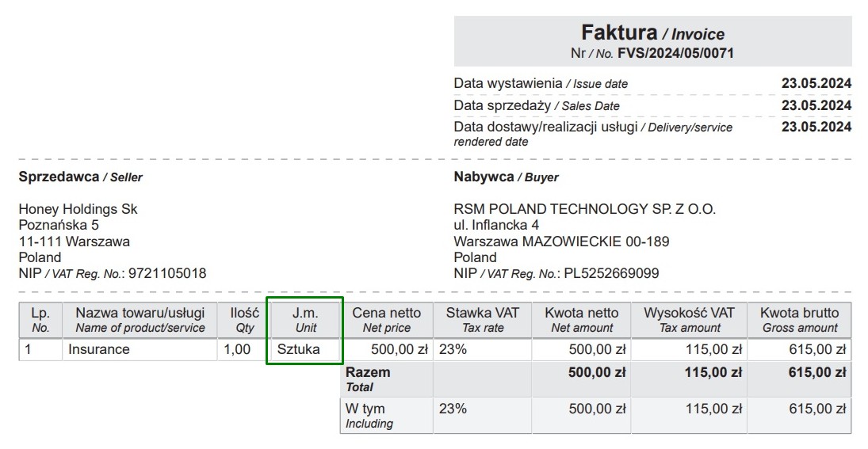Click the W tym / Including row label
The image size is (868, 449).
(369, 416)
